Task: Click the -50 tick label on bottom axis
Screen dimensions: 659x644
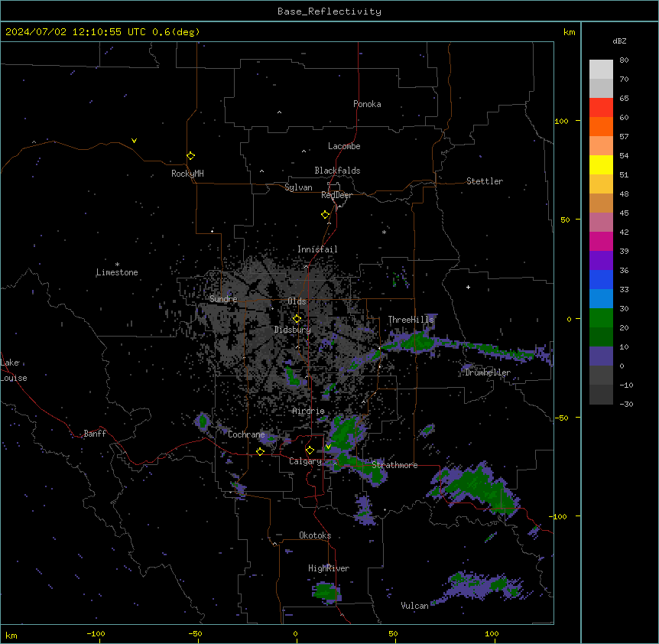Action: pos(195,633)
